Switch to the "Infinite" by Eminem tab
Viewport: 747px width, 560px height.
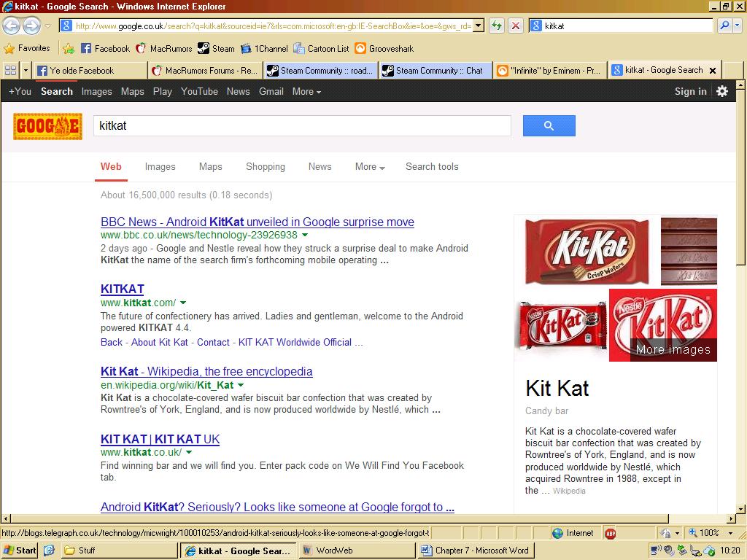[551, 71]
